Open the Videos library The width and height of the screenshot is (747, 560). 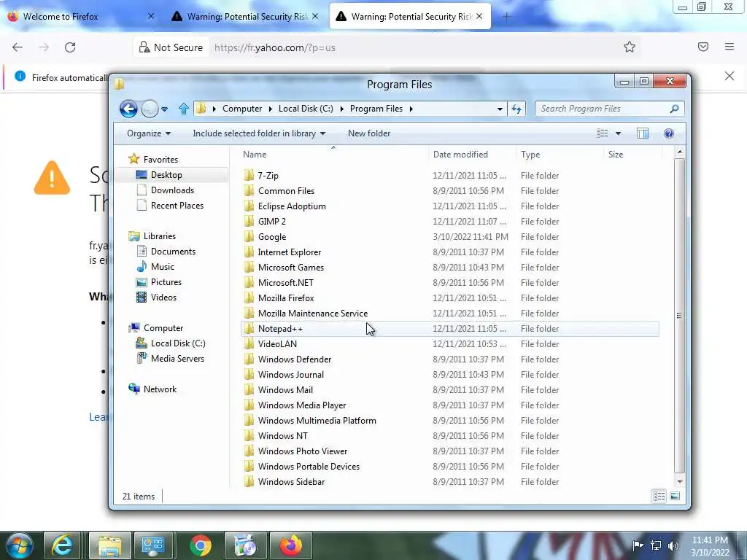point(163,297)
